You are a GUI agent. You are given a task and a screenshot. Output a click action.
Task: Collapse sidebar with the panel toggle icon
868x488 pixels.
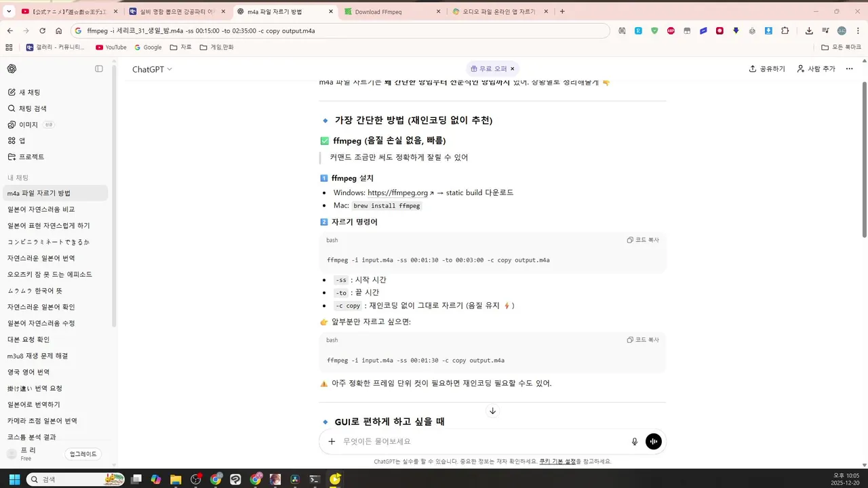tap(99, 68)
